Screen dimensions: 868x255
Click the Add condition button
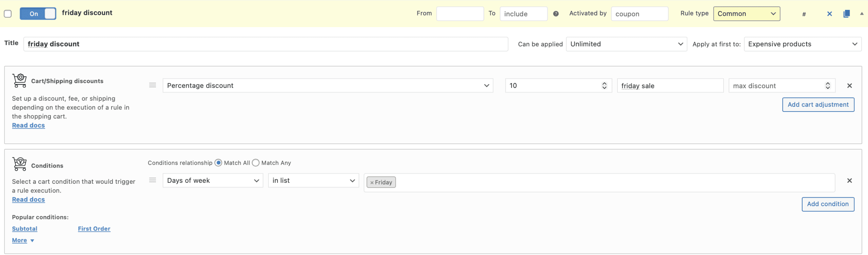point(828,204)
